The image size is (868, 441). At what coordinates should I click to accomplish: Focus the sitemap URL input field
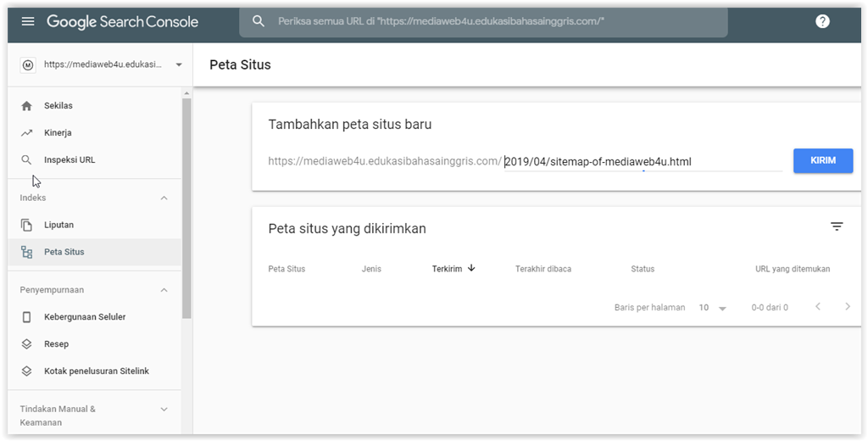click(x=643, y=162)
